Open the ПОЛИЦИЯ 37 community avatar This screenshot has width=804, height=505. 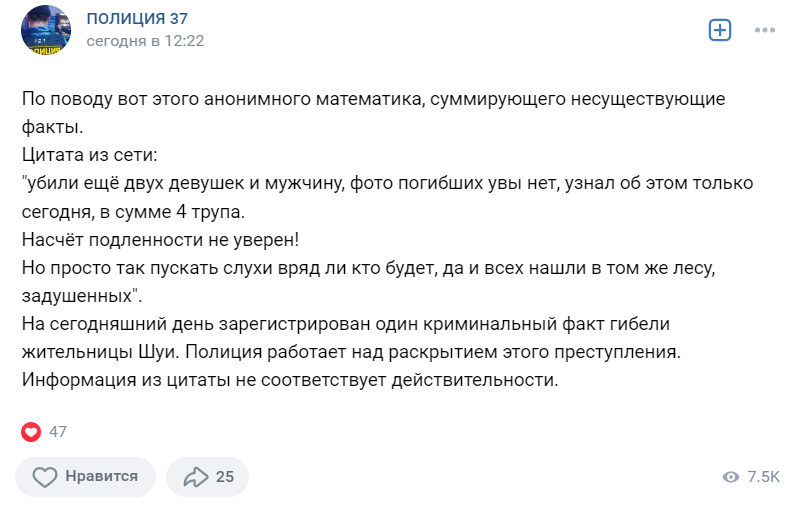click(46, 30)
